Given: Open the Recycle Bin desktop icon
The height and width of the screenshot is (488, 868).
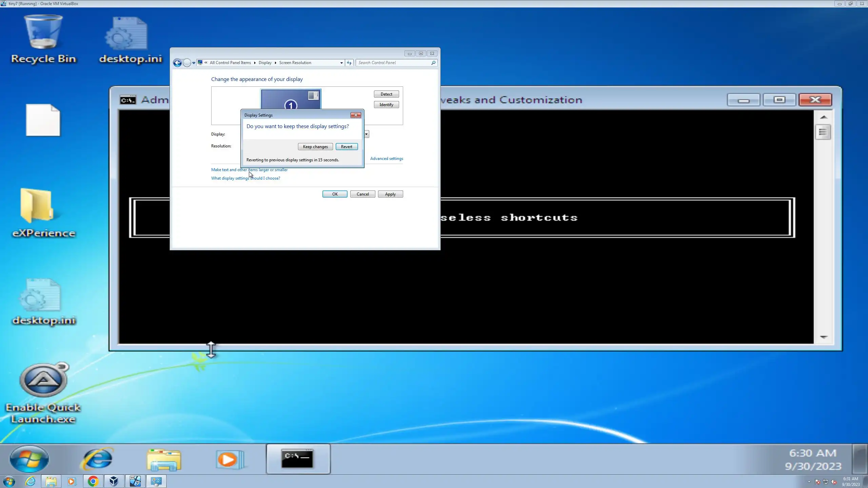Looking at the screenshot, I should click(43, 39).
